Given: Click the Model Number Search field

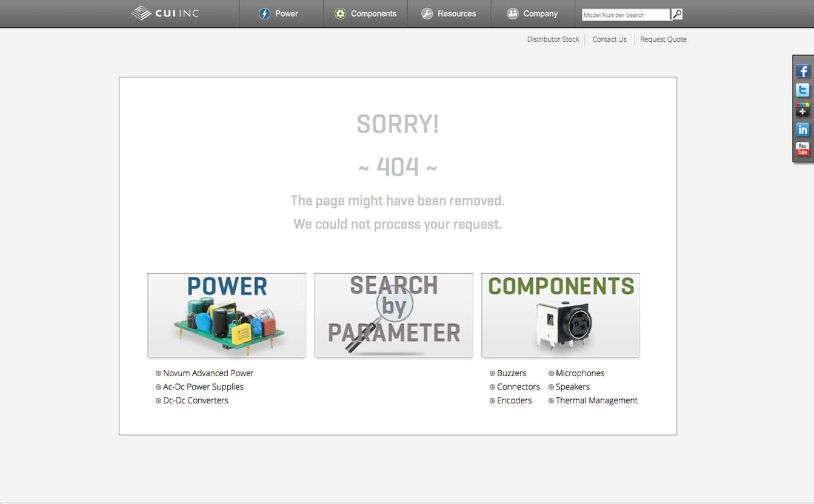Looking at the screenshot, I should click(x=626, y=15).
